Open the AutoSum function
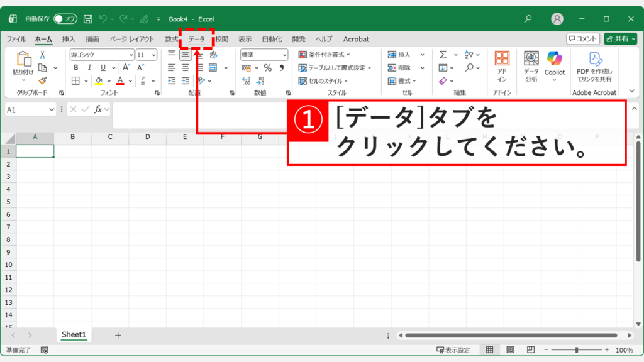 443,55
